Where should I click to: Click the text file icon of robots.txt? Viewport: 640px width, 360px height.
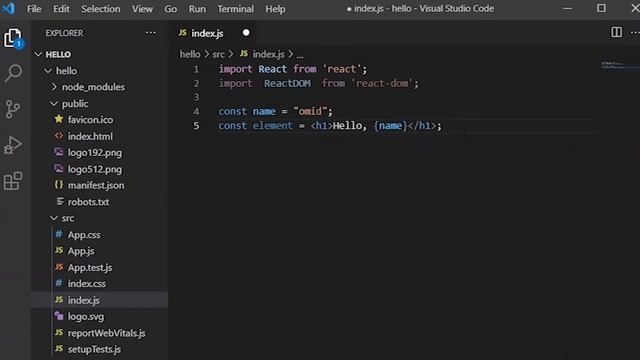click(x=60, y=201)
